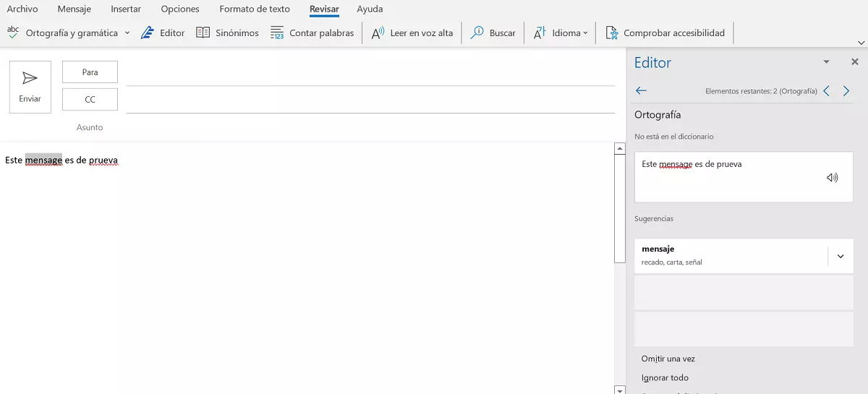Select the Revisar tab

coord(324,9)
